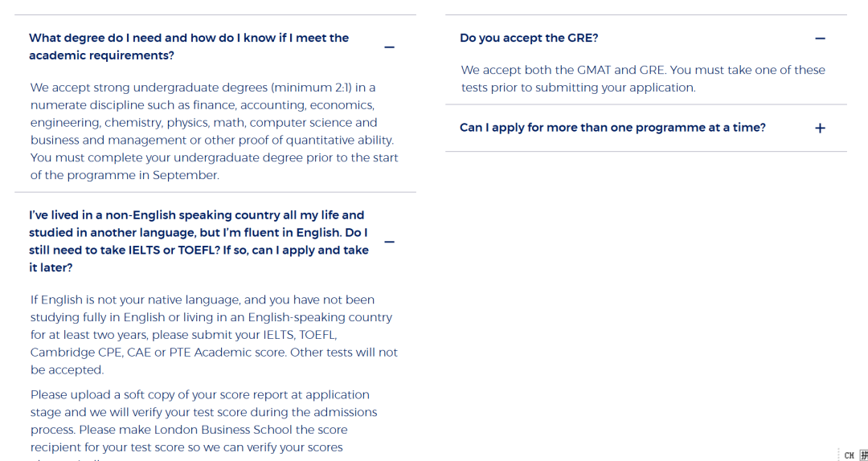This screenshot has width=868, height=461.
Task: Click the paragraph about strong undergraduate degrees
Action: pyautogui.click(x=214, y=131)
